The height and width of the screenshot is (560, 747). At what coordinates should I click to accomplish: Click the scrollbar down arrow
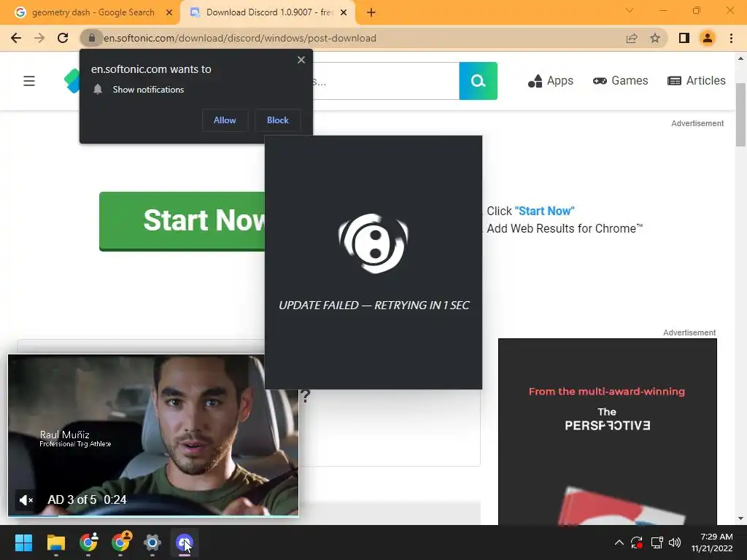(740, 518)
